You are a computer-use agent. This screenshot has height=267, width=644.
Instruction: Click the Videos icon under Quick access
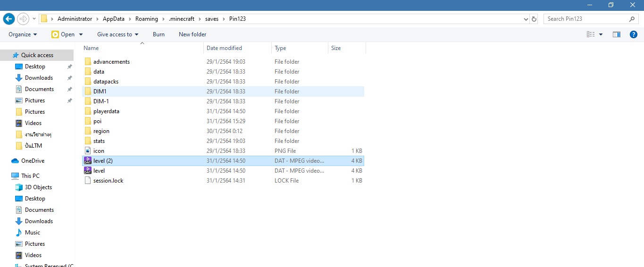[x=19, y=123]
